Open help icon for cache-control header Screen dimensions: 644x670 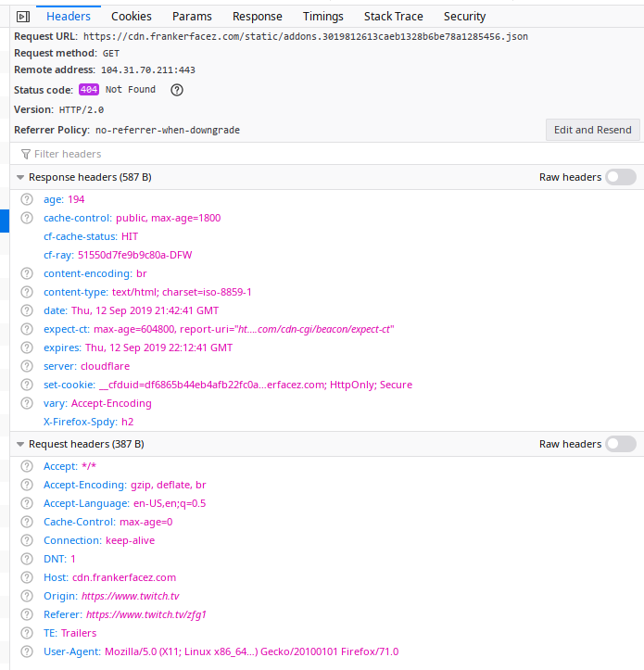(27, 218)
